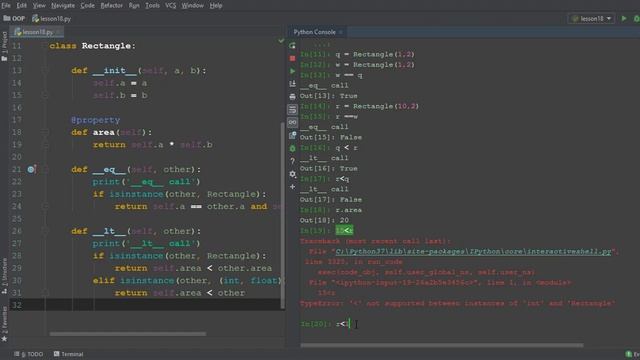This screenshot has width=640, height=360.
Task: Open the Navigate menu
Action: click(63, 5)
